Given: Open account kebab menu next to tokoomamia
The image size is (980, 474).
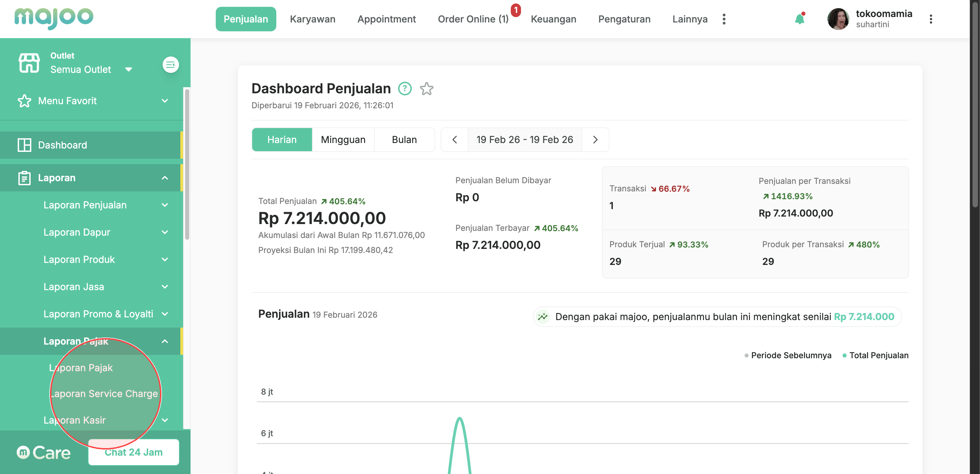Looking at the screenshot, I should coord(931,19).
